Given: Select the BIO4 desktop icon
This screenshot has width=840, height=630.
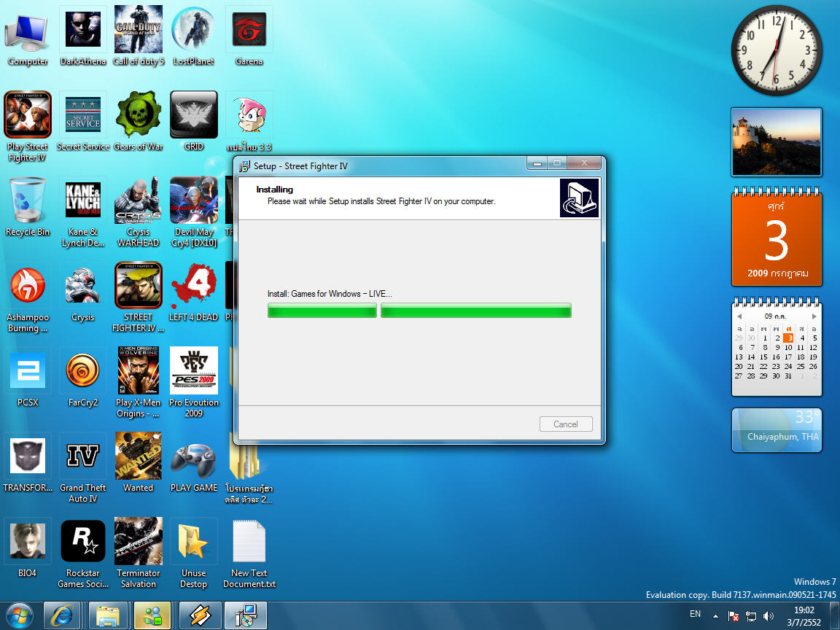Looking at the screenshot, I should (x=27, y=548).
